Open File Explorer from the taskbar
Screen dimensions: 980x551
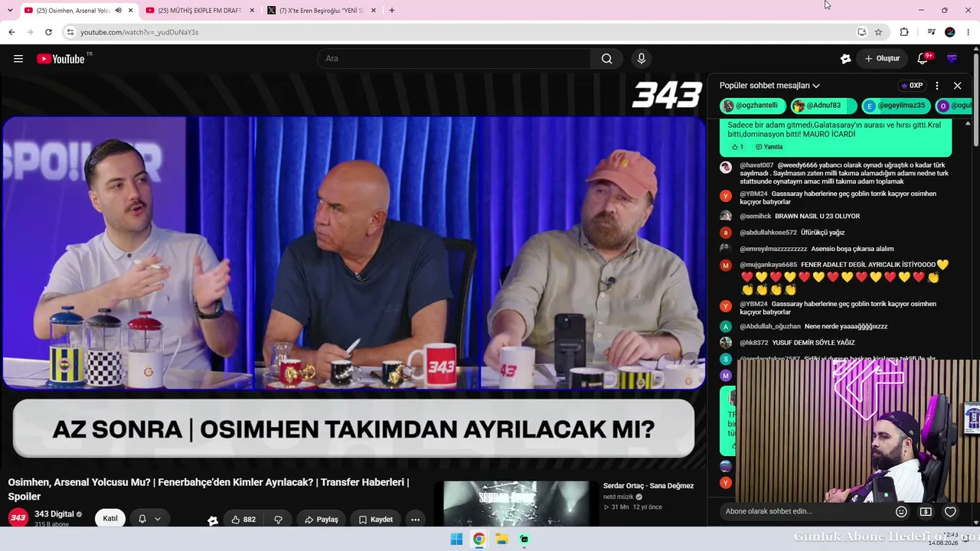(501, 539)
